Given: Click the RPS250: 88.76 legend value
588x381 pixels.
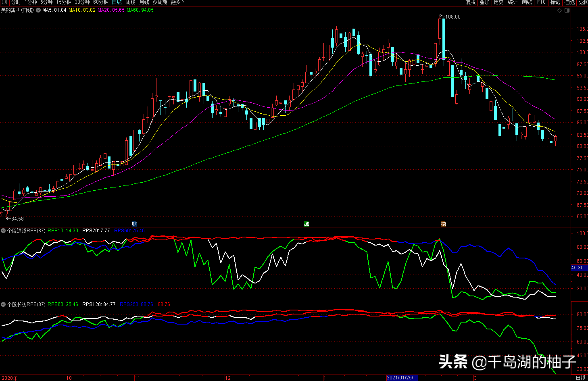Looking at the screenshot, I should tap(136, 304).
